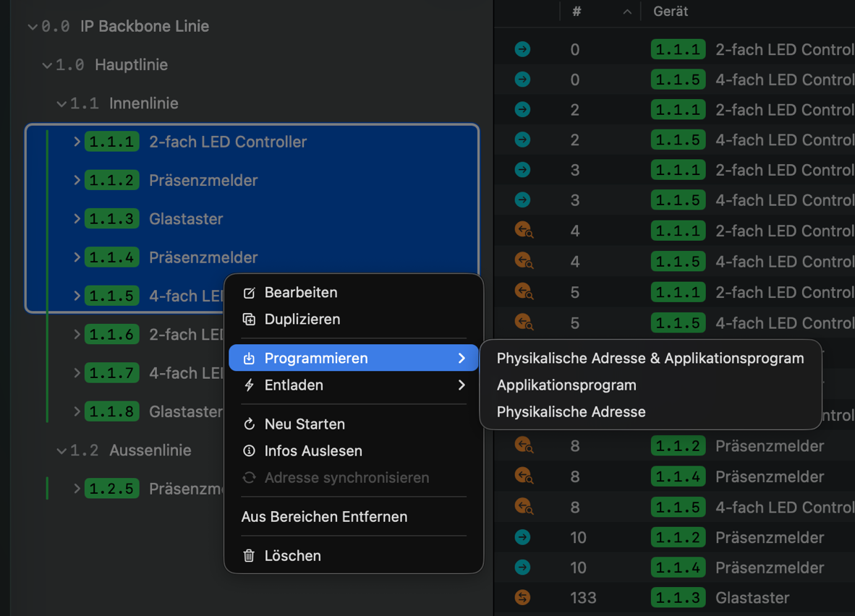
Task: Click the download icon beside Programmieren
Action: coord(249,358)
